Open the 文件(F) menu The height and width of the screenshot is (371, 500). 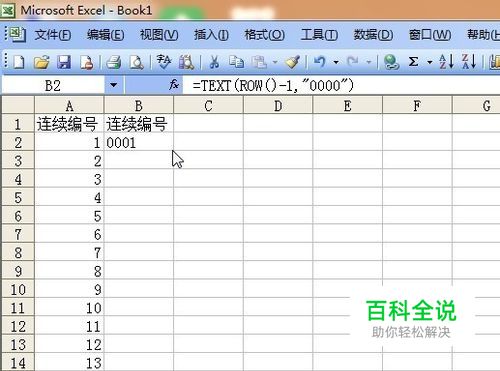(x=53, y=35)
